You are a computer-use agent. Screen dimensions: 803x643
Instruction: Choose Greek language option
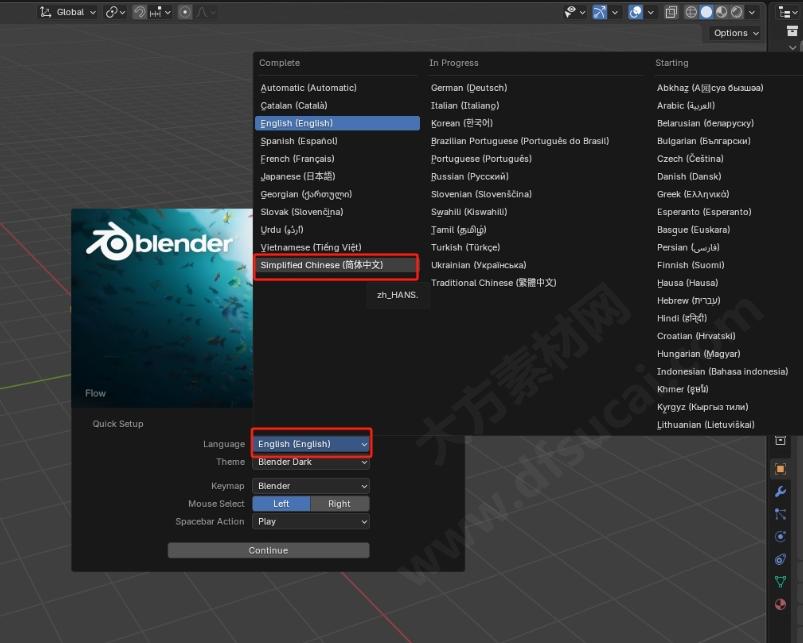[727, 194]
